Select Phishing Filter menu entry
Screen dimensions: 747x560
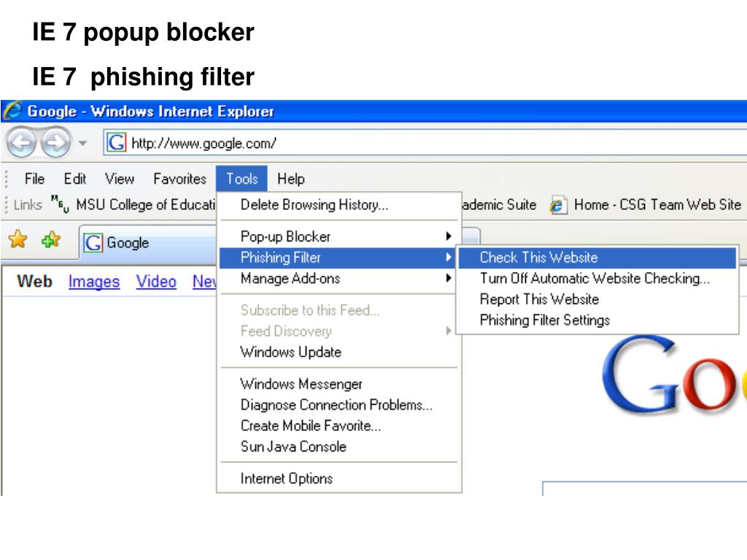coord(338,257)
